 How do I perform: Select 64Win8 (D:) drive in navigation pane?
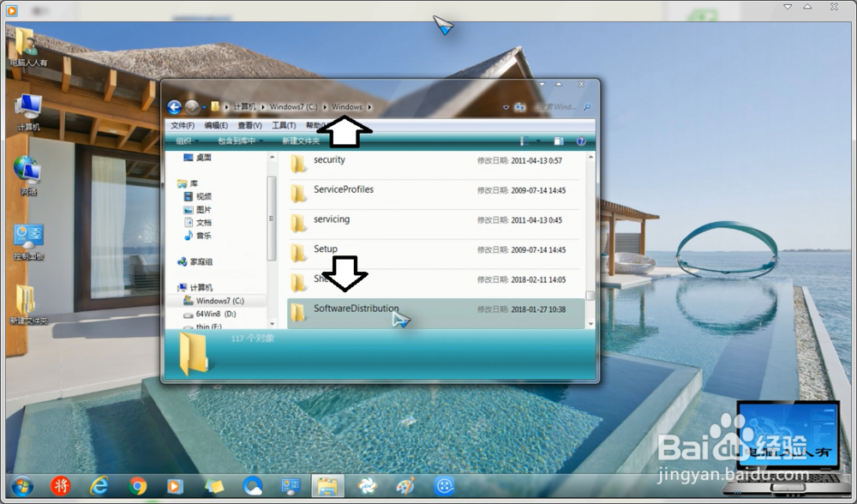[x=210, y=314]
